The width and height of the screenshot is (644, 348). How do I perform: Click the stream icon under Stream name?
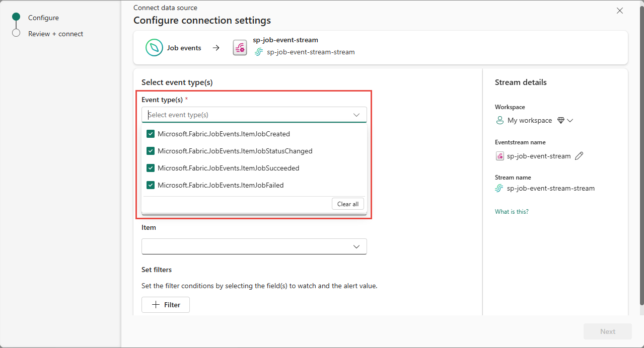pos(499,189)
